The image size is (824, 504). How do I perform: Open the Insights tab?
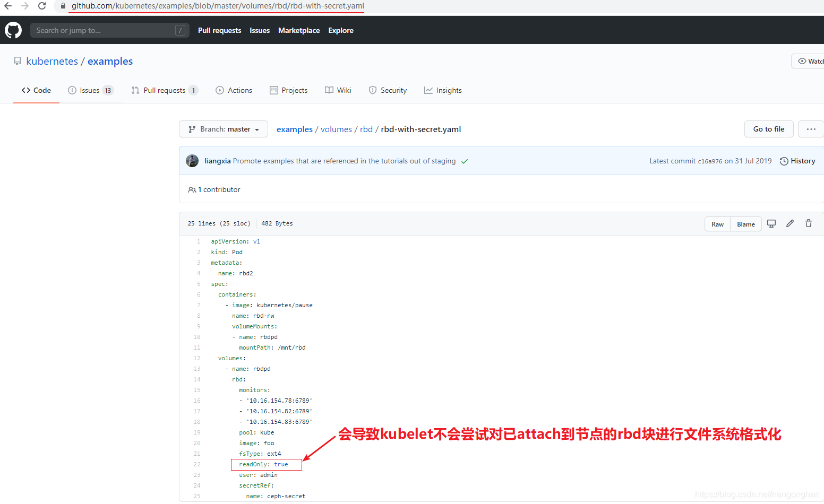point(443,90)
